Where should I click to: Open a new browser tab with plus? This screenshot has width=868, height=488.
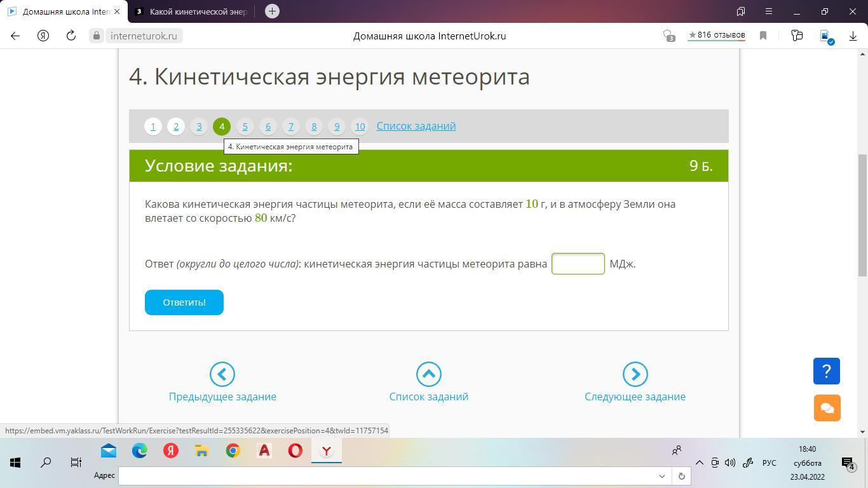(272, 11)
